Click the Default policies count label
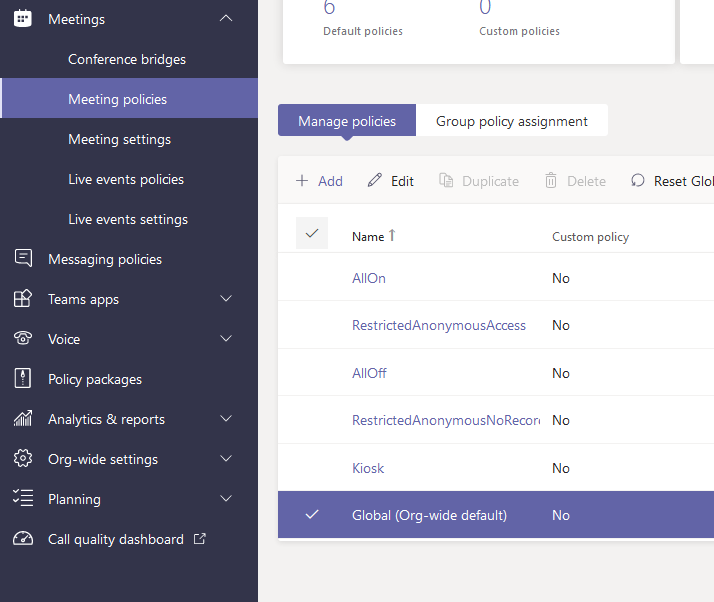The image size is (714, 602). (x=363, y=31)
